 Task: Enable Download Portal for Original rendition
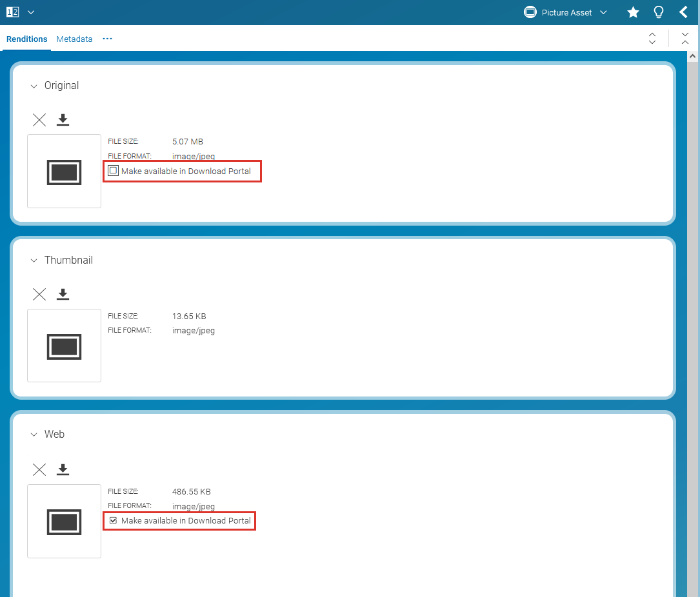tap(113, 171)
